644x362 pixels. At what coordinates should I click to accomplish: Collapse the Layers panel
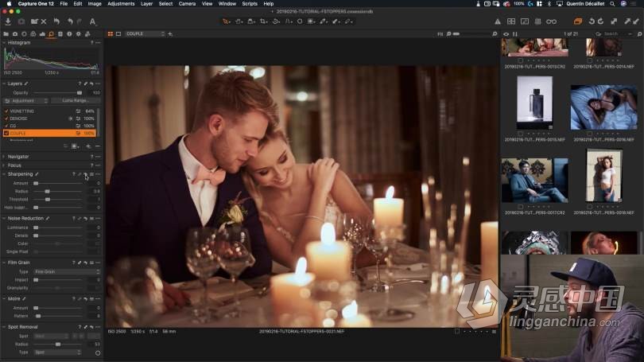coord(4,84)
